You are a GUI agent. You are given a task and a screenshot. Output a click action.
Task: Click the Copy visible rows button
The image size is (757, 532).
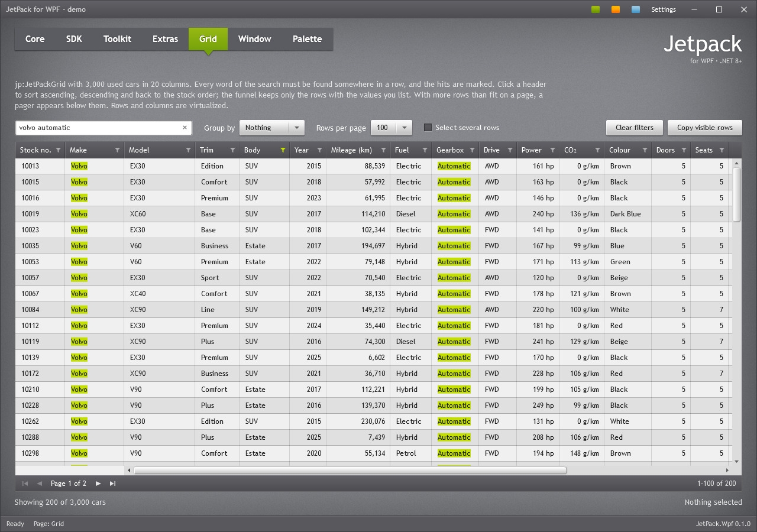coord(705,128)
